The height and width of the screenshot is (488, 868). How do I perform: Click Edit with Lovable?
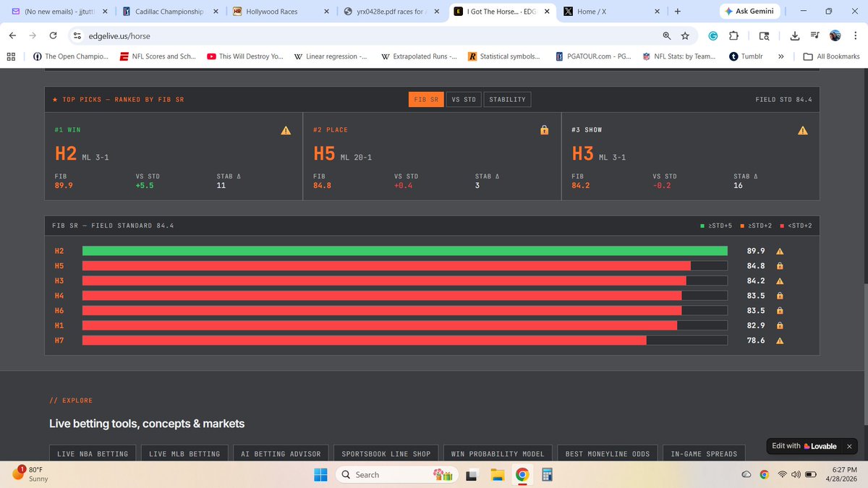coord(804,446)
